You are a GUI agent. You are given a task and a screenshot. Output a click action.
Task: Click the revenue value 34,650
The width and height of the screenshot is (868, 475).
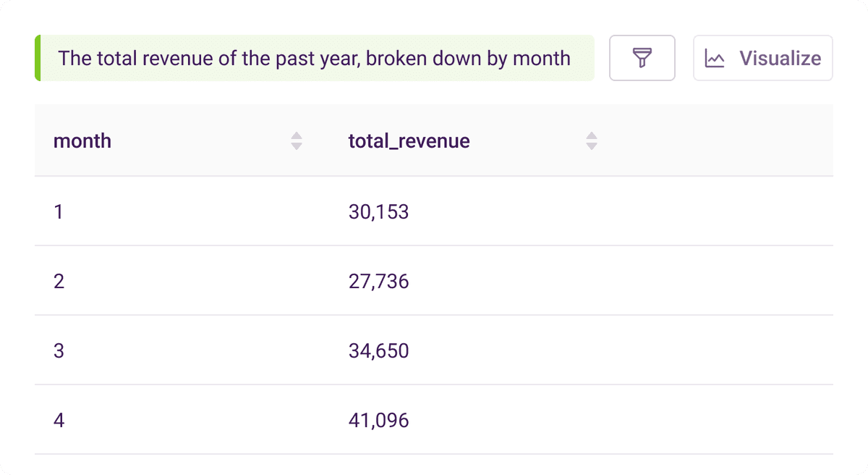[378, 351]
